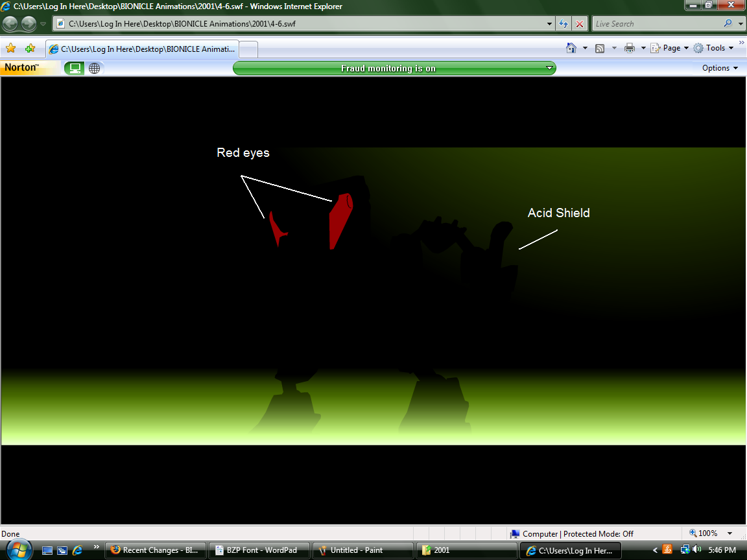The height and width of the screenshot is (560, 747).
Task: Click the Norton logo on toolbar
Action: point(21,67)
